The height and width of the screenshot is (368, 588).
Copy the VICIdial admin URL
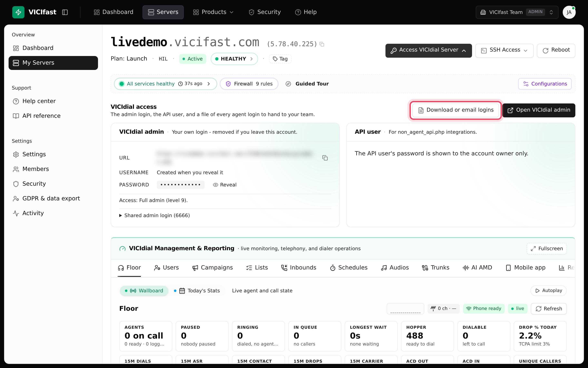[325, 158]
